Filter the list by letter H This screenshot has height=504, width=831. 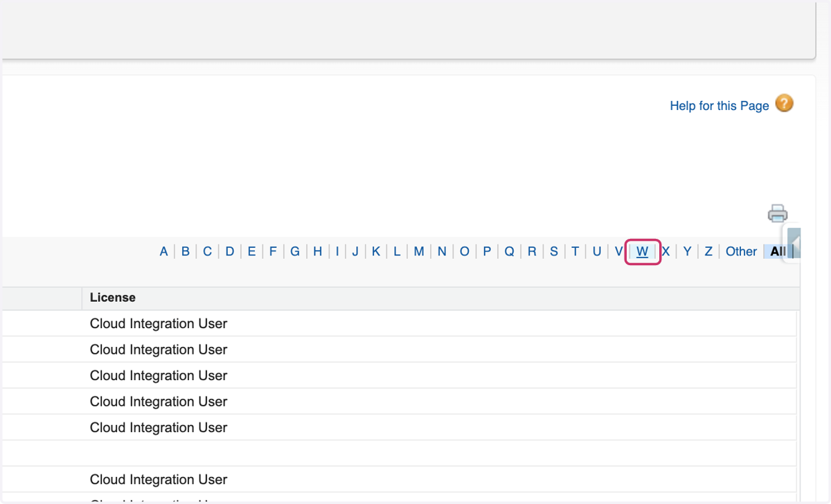click(x=317, y=251)
